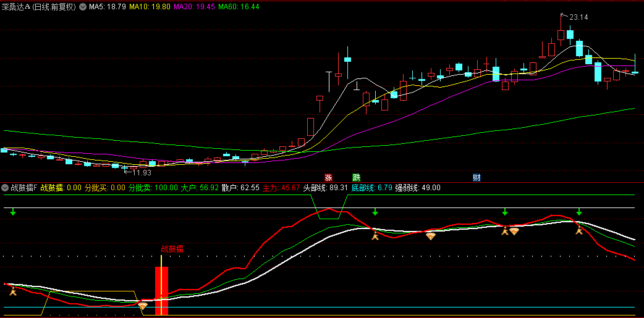Click the green arrow at the indicator's left edge
This screenshot has width=644, height=318.
click(13, 212)
